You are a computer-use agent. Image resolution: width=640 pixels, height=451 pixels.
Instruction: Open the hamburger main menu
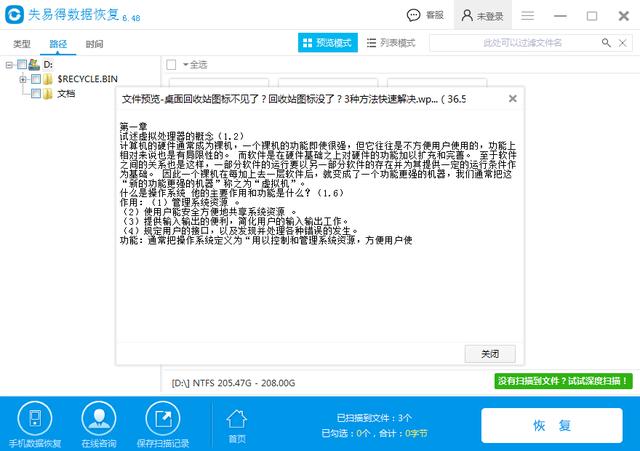[x=527, y=16]
